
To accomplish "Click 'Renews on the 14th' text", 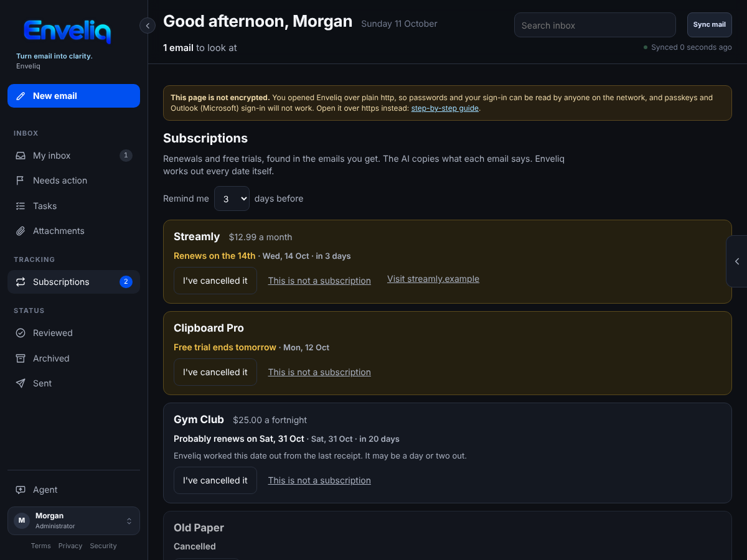I will [214, 256].
